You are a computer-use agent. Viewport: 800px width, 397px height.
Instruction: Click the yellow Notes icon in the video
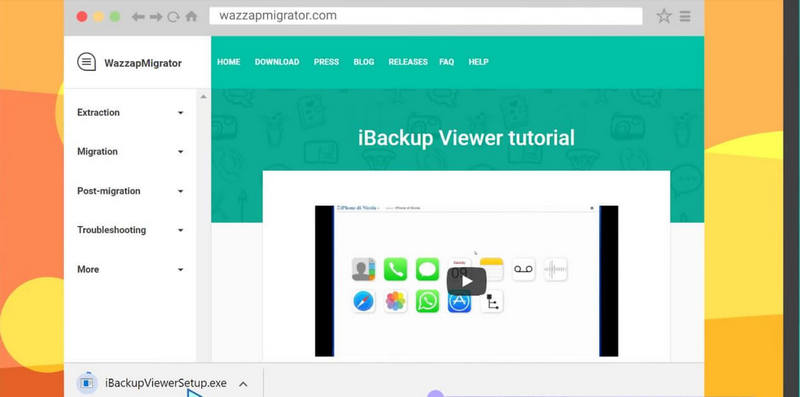(x=491, y=269)
